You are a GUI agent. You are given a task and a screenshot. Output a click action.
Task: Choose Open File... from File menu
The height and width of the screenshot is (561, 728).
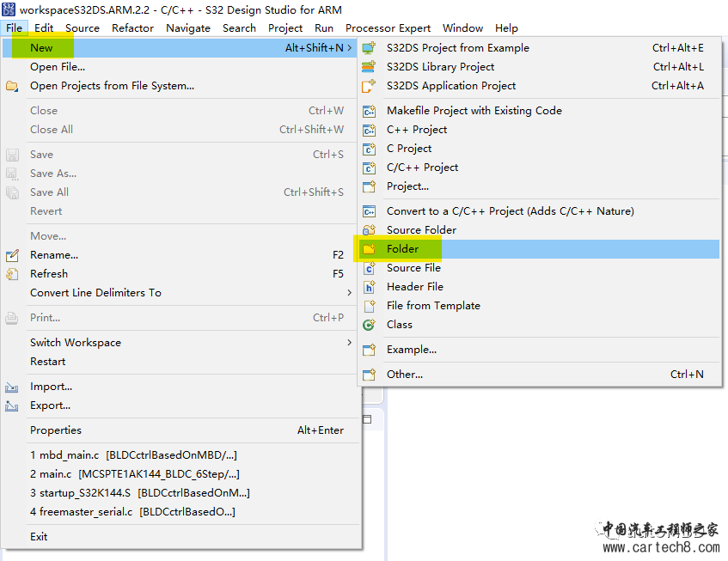tap(181, 67)
